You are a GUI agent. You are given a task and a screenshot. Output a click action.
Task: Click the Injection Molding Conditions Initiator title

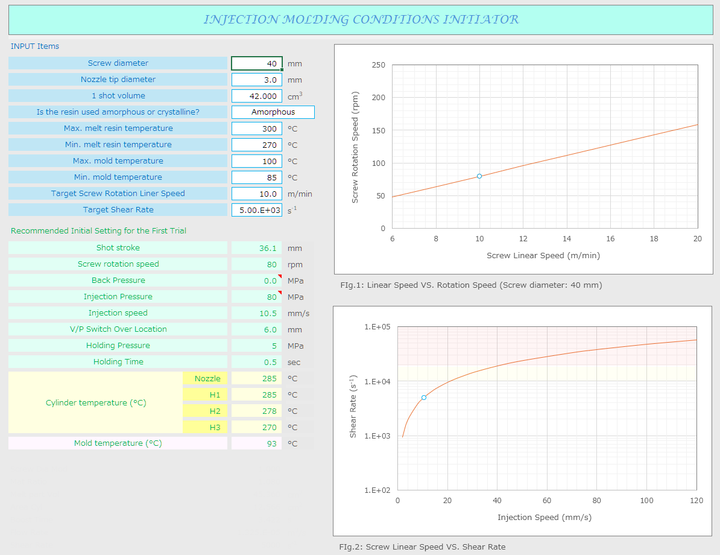click(360, 19)
